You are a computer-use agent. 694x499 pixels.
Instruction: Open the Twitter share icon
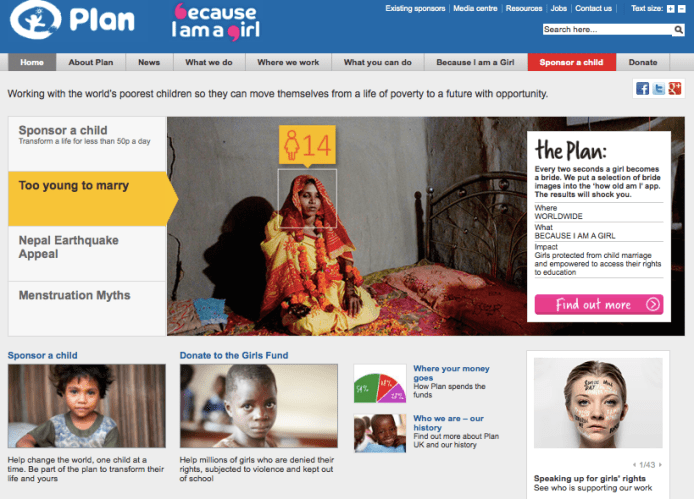point(659,89)
